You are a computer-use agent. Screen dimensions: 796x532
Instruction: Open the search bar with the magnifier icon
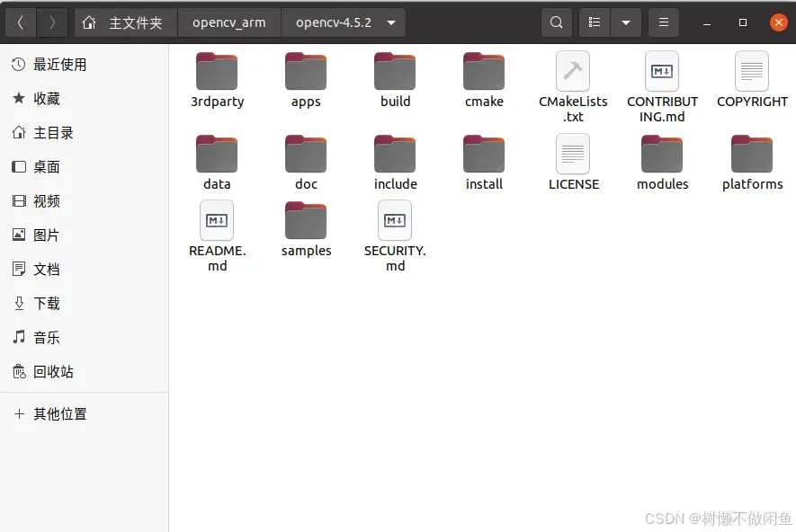(556, 22)
